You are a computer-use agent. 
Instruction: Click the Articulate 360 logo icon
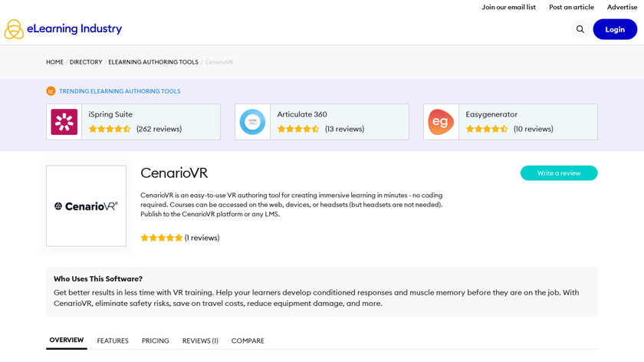pyautogui.click(x=252, y=122)
